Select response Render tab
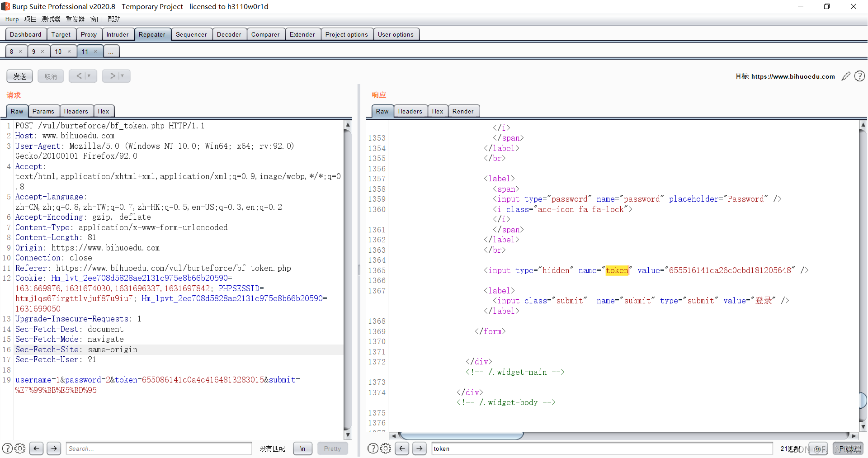The height and width of the screenshot is (458, 868). point(463,111)
